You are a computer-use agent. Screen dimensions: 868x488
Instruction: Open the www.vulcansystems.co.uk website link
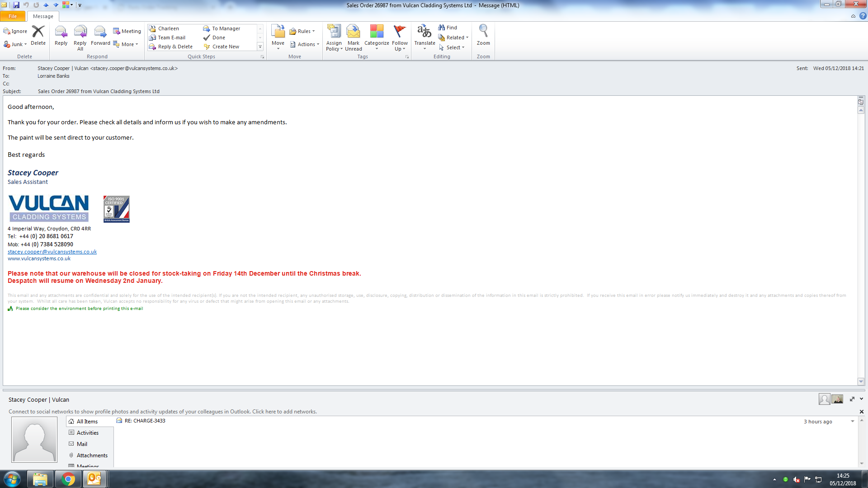pos(39,258)
